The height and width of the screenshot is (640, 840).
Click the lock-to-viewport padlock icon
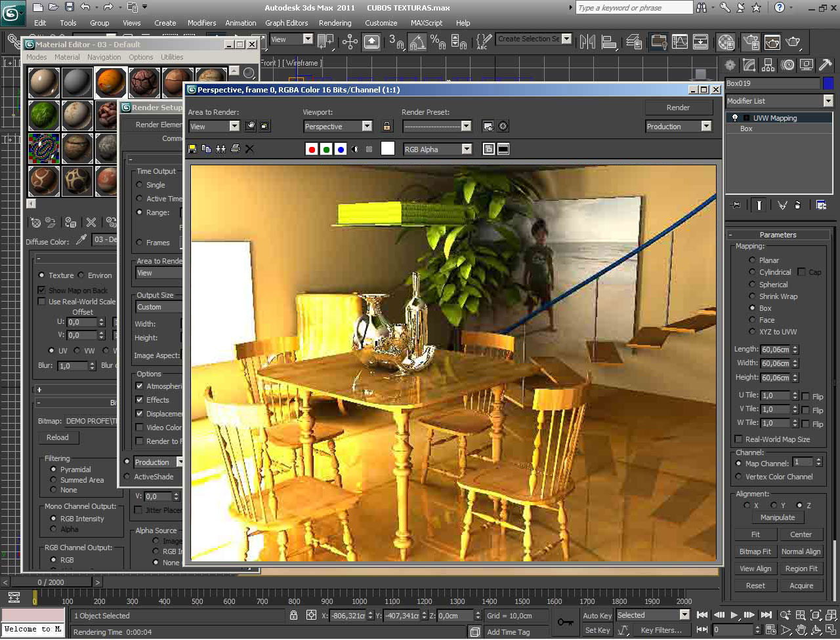coord(387,126)
